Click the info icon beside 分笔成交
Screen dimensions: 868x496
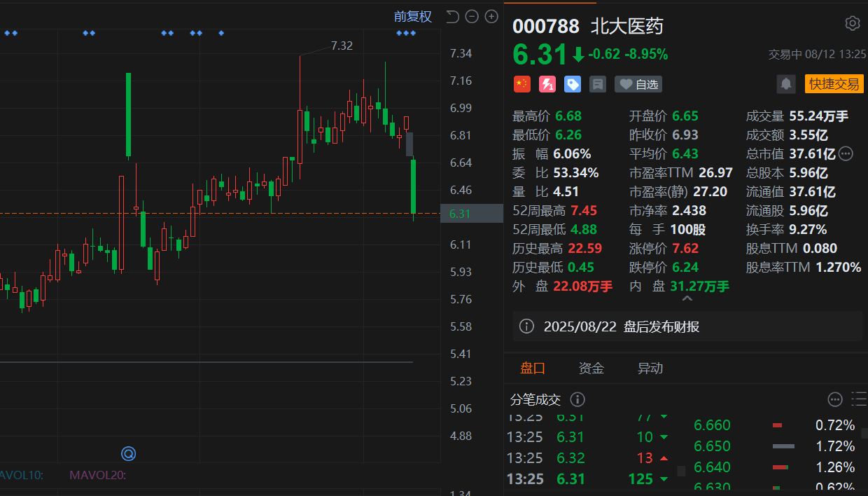pyautogui.click(x=577, y=399)
